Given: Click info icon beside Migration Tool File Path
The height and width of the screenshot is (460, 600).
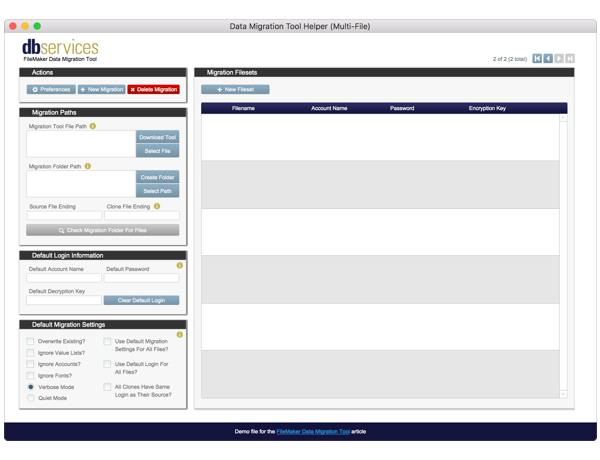Looking at the screenshot, I should click(93, 126).
